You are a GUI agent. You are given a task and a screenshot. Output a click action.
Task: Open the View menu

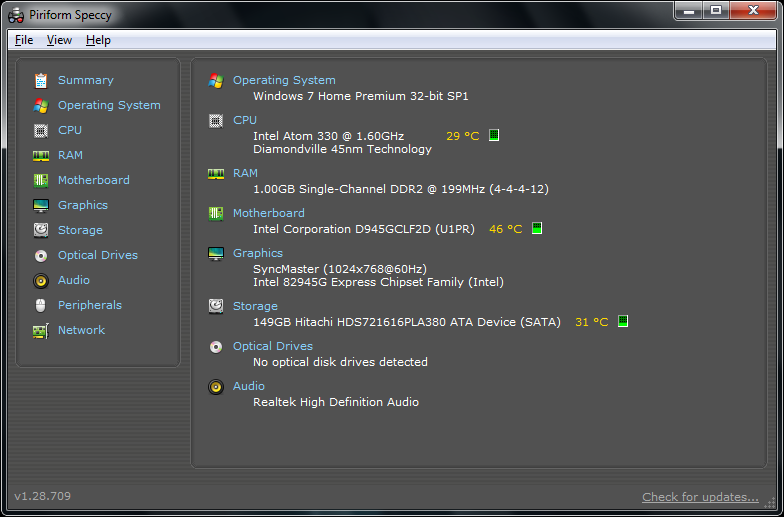coord(60,40)
